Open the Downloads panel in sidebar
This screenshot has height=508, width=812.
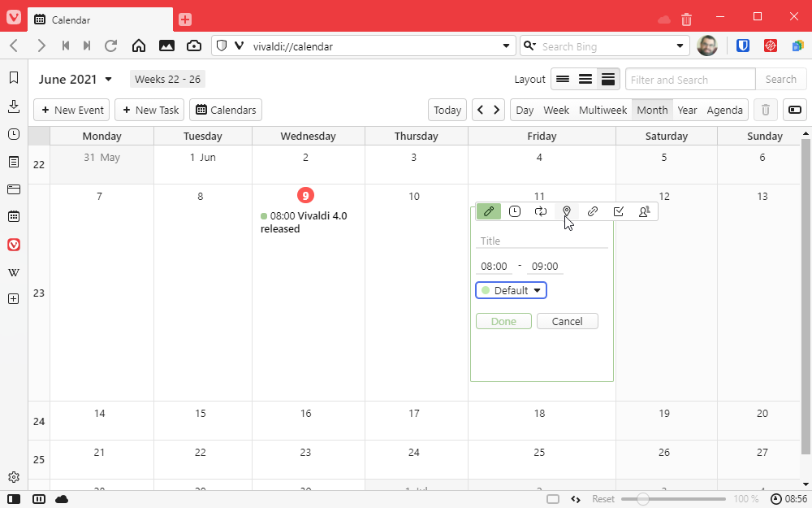pyautogui.click(x=14, y=106)
